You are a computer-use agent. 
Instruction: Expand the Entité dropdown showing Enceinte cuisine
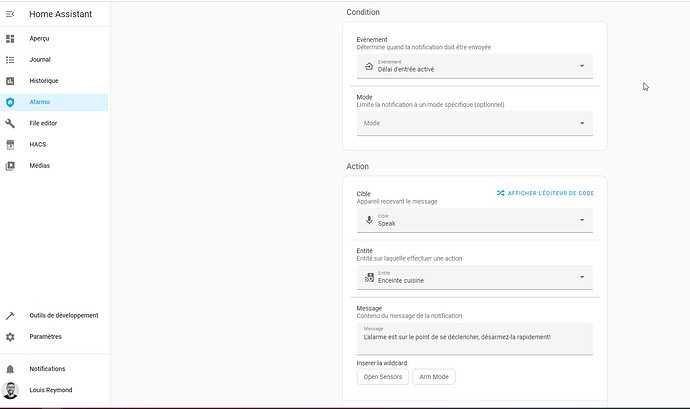coord(474,277)
